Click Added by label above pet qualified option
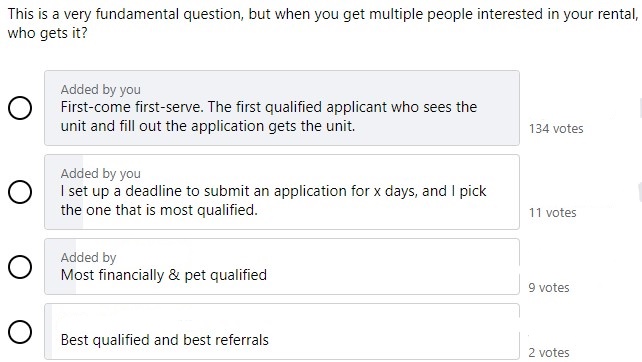This screenshot has height=362, width=642. click(88, 257)
